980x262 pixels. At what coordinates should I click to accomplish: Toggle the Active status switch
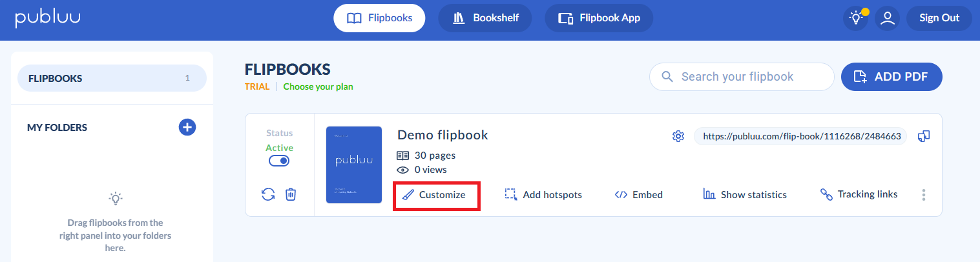coord(279,161)
